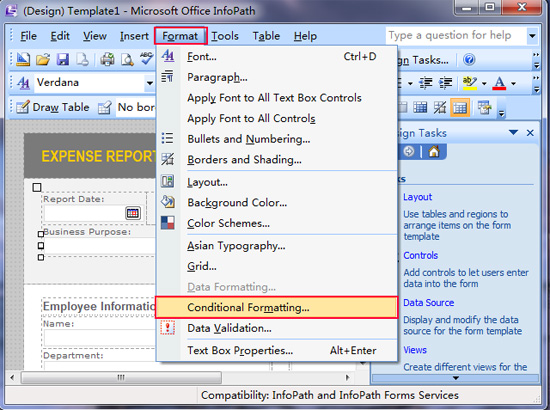Open the Highlight color dropdown arrow
Viewport: 550px width, 410px height.
click(484, 83)
